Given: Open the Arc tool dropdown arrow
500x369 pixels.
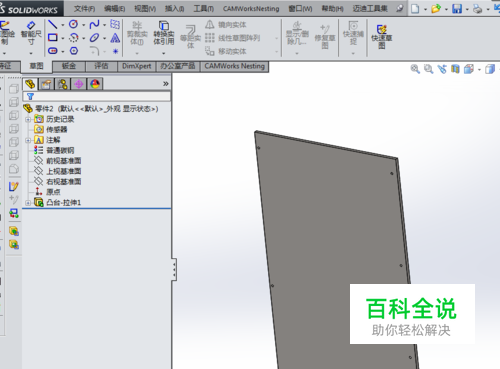Looking at the screenshot, I should coord(83,38).
